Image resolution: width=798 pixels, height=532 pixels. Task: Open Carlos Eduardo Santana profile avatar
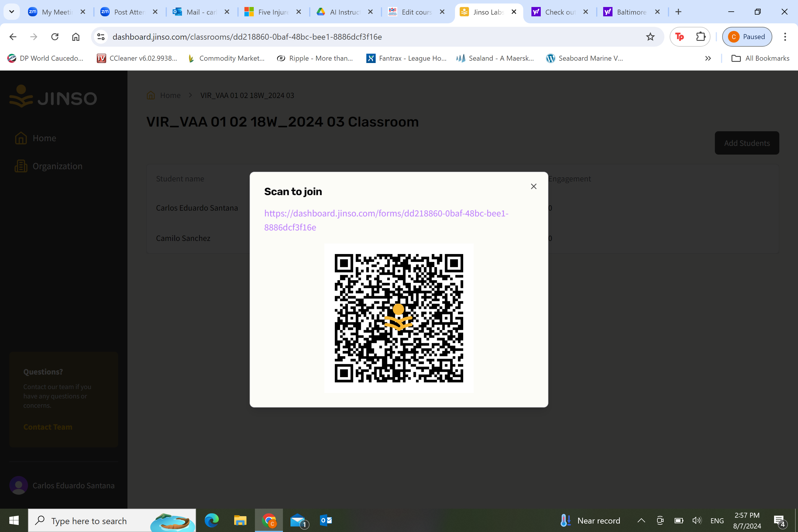[x=19, y=485]
